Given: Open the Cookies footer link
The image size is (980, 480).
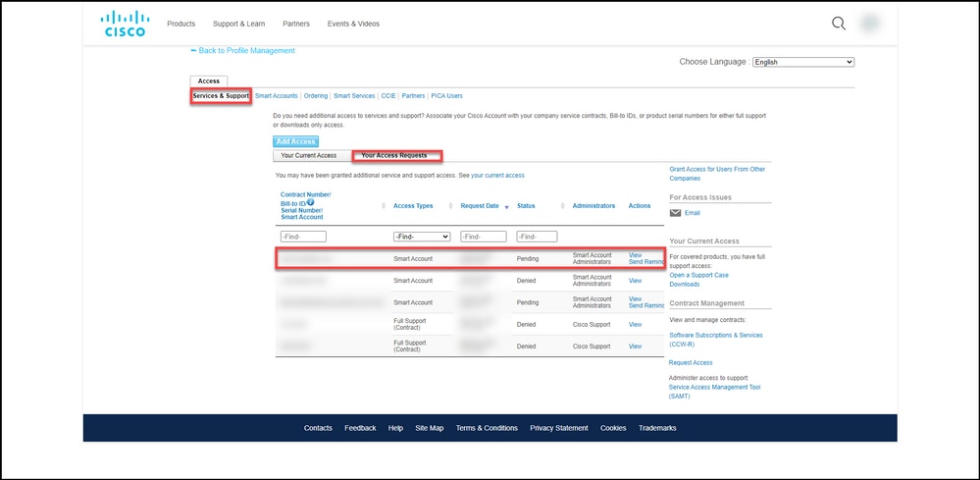Looking at the screenshot, I should point(613,428).
